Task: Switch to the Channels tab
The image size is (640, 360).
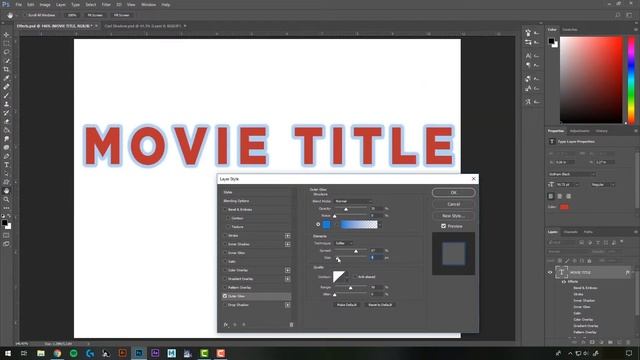Action: 571,232
